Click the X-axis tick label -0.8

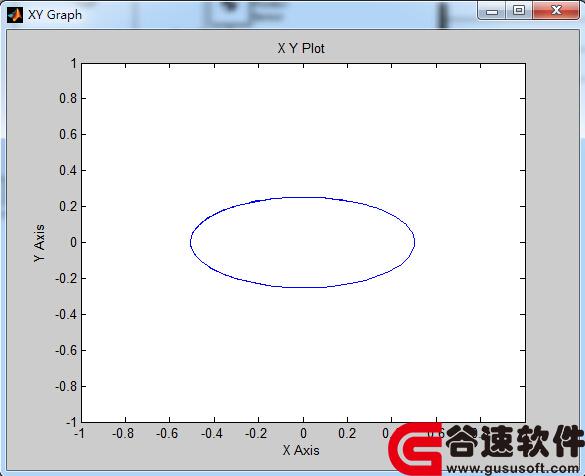[123, 433]
